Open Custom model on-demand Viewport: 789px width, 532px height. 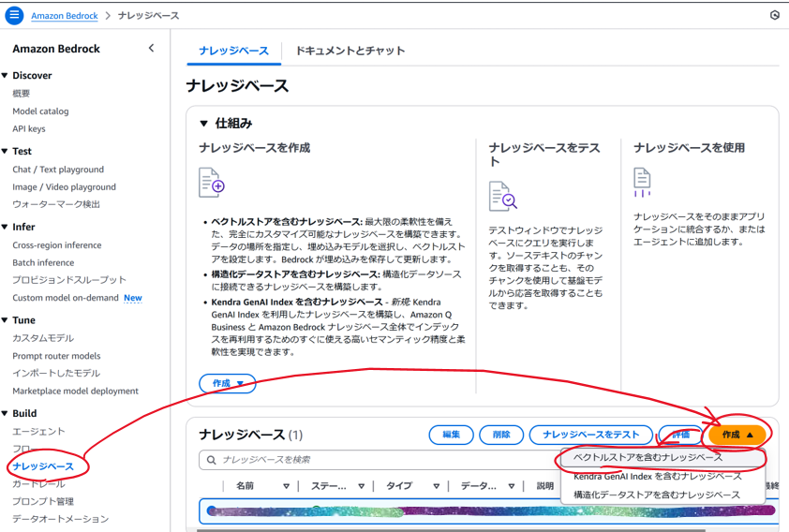click(66, 298)
